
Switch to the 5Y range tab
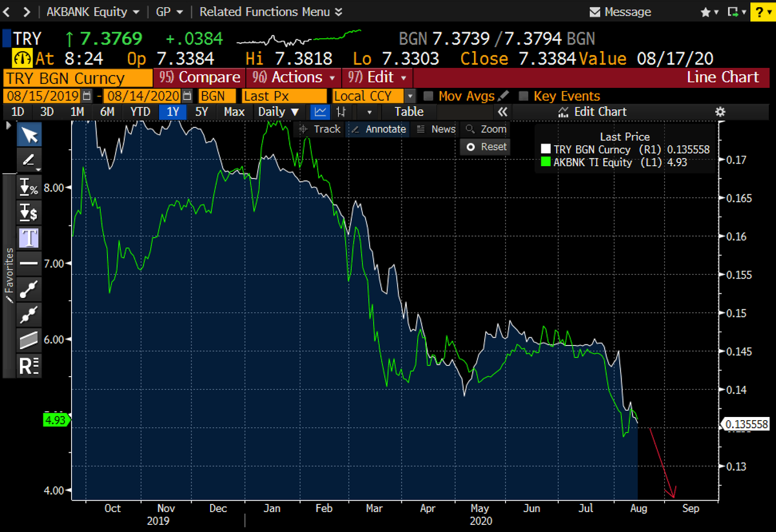click(201, 111)
